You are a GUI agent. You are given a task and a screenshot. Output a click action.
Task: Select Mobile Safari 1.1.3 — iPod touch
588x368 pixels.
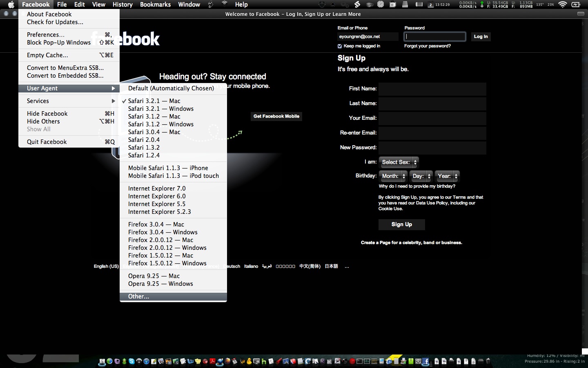click(x=173, y=176)
